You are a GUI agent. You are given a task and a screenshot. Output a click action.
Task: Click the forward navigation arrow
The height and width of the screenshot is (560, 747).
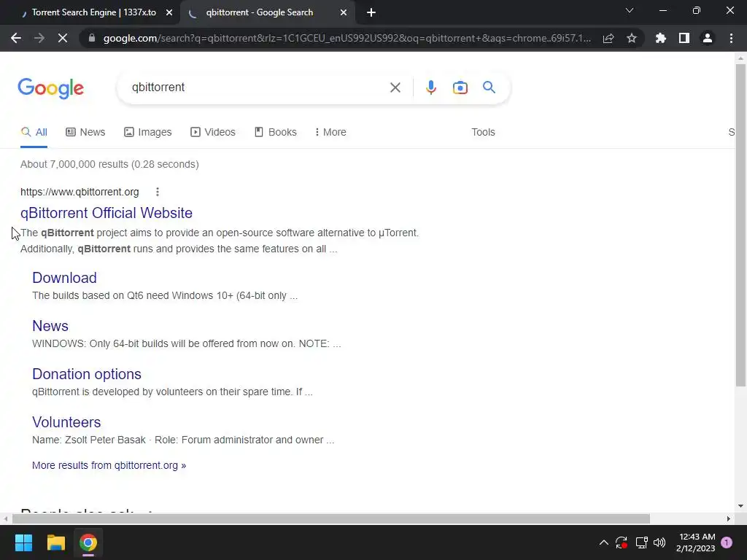[x=39, y=38]
